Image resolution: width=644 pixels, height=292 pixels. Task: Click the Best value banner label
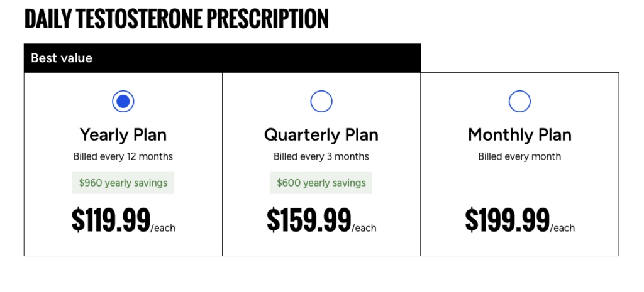coord(62,58)
